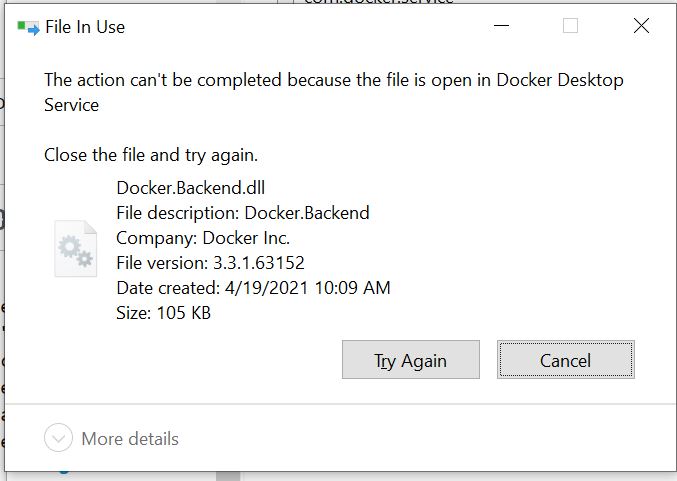This screenshot has height=481, width=677.
Task: Click the "Date created" line
Action: point(253,288)
